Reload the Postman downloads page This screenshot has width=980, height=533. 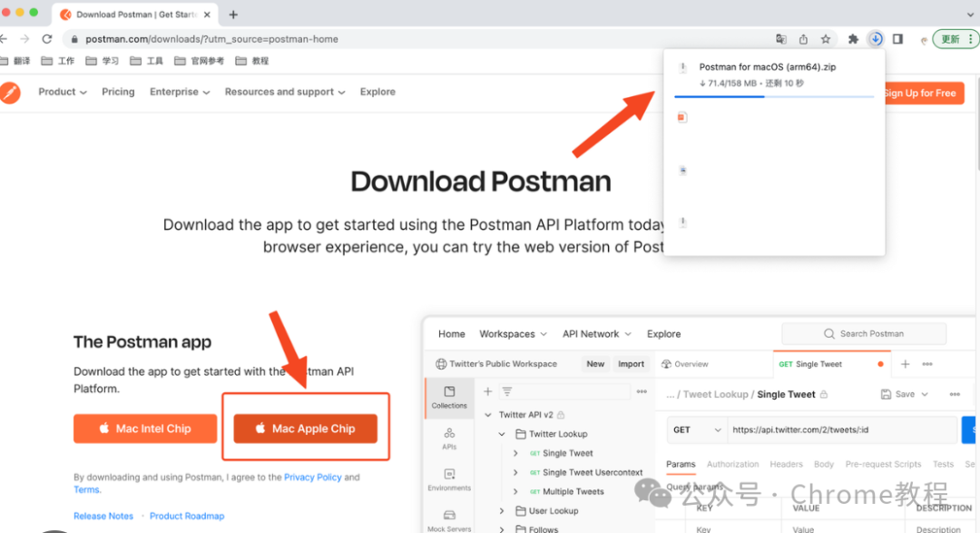47,39
